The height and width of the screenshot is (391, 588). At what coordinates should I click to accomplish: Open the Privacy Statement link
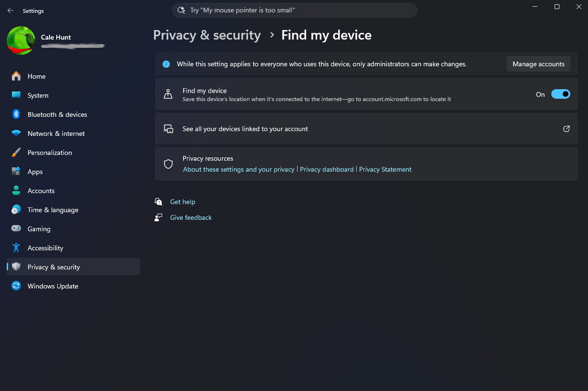point(385,169)
